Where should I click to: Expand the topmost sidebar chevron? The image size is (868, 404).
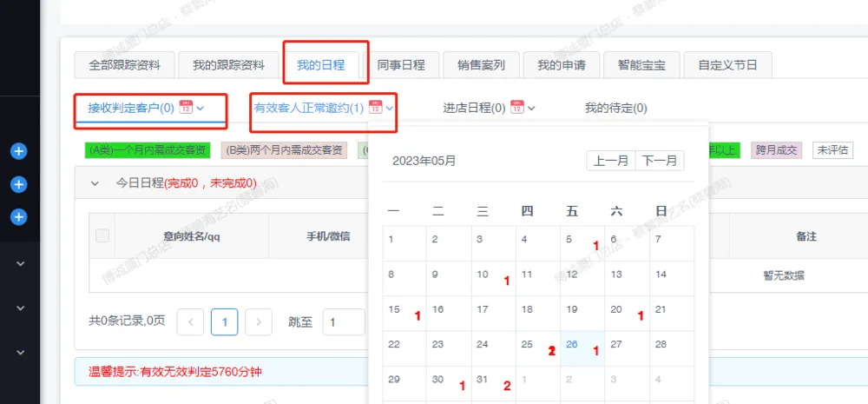[x=21, y=263]
